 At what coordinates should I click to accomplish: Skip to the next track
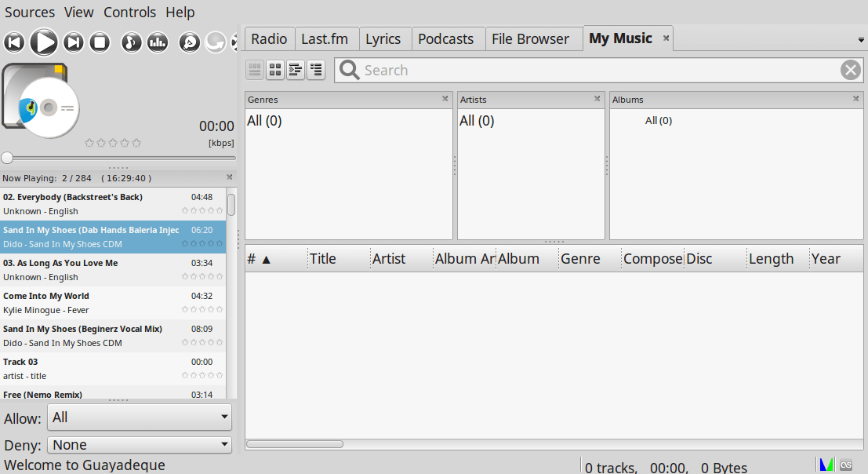(x=74, y=42)
